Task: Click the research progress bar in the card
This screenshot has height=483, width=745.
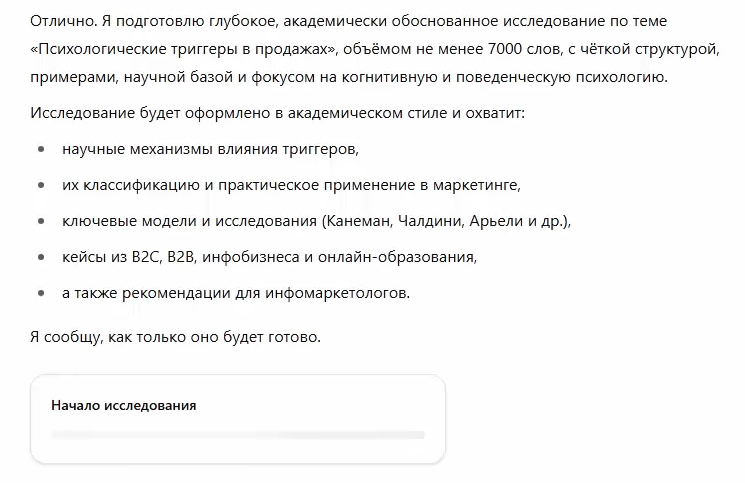Action: 238,435
